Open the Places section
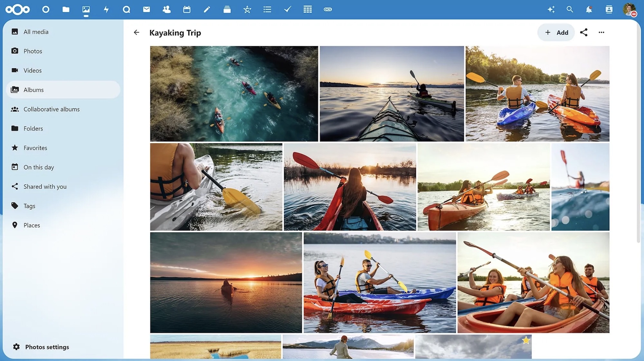 tap(32, 225)
